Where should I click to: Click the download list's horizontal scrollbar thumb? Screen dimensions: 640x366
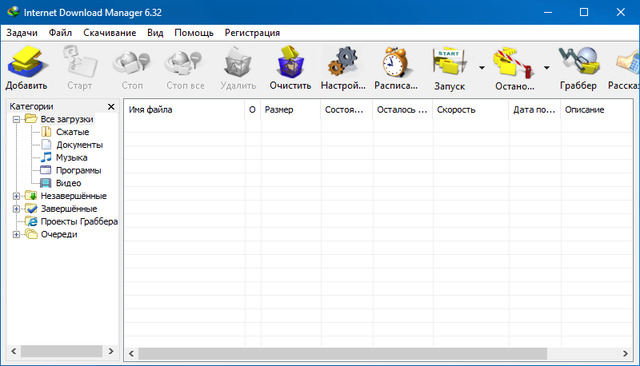[342, 353]
